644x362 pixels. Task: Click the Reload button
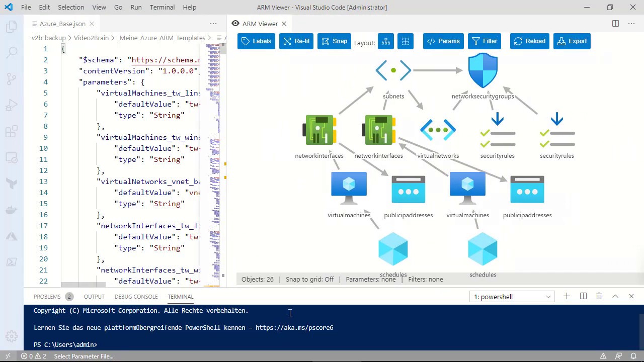pos(530,41)
